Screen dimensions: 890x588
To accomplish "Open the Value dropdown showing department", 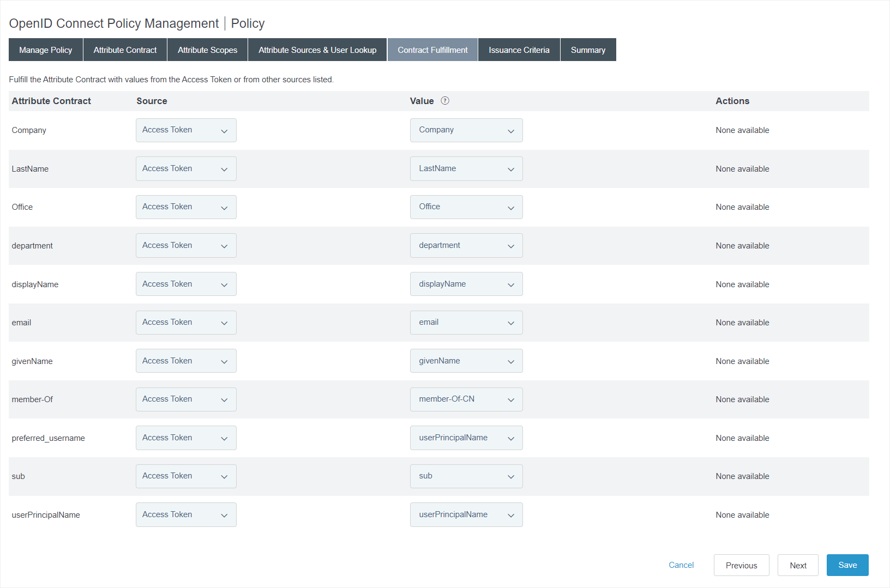I will pyautogui.click(x=466, y=246).
